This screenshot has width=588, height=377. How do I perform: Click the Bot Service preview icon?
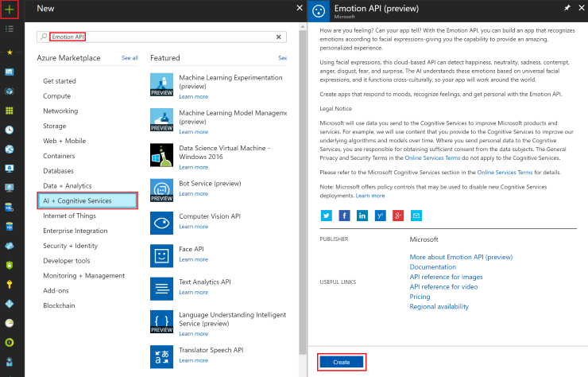(161, 190)
